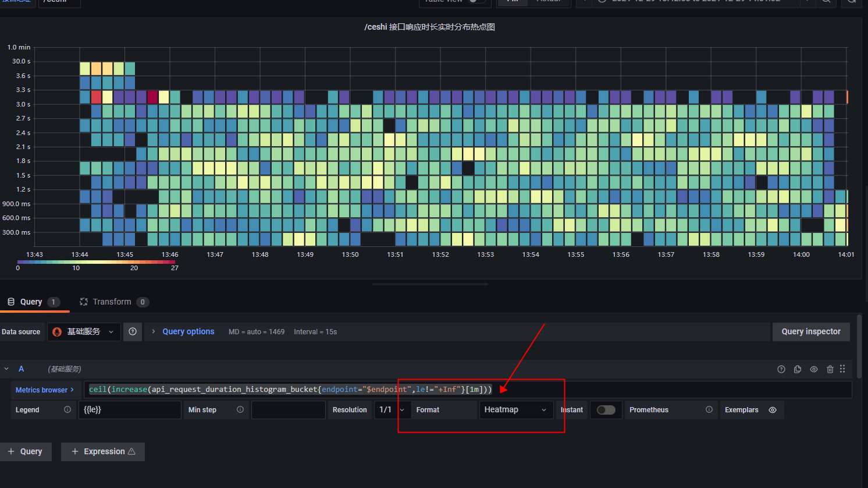Screen dimensions: 868x488
Task: Click inside the Legend {{le}} field
Action: [129, 409]
